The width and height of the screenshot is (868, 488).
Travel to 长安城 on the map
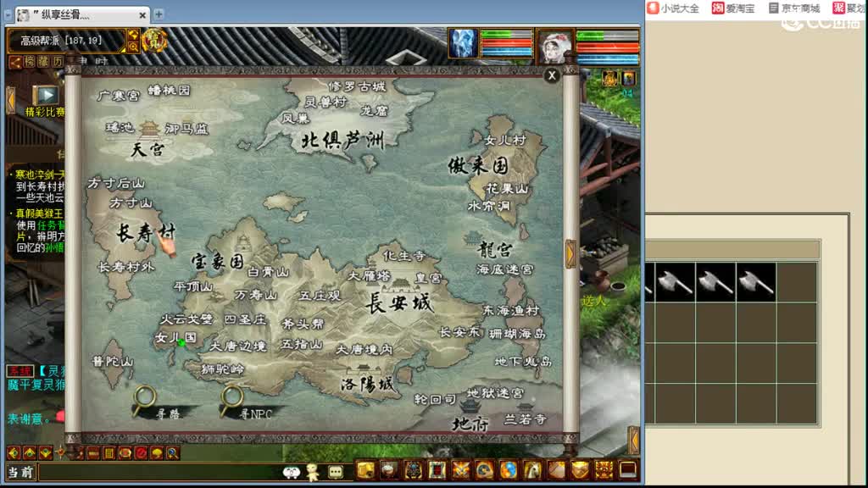click(398, 303)
